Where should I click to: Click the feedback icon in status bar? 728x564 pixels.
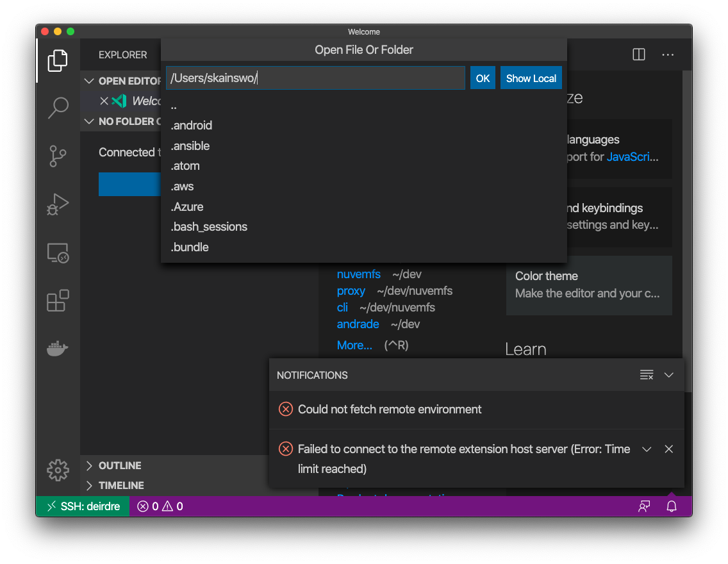(644, 506)
